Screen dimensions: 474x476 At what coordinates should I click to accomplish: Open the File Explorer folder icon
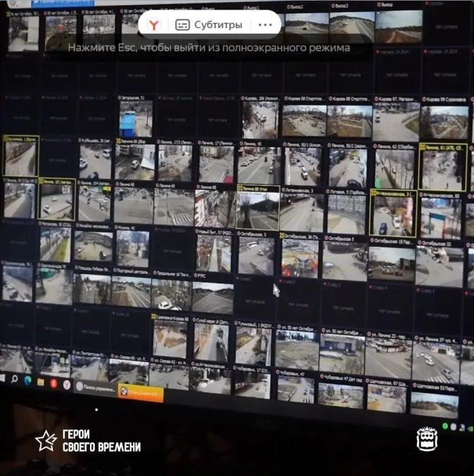41,382
